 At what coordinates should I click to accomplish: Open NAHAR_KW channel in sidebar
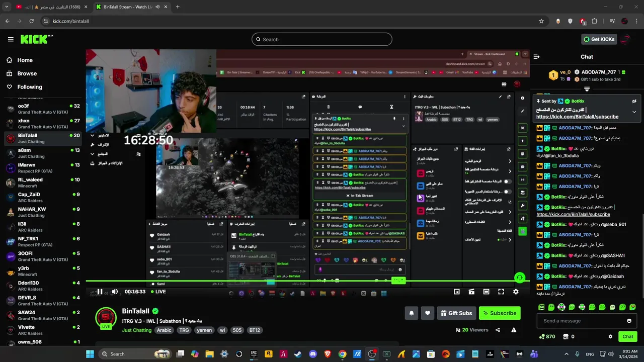click(43, 212)
